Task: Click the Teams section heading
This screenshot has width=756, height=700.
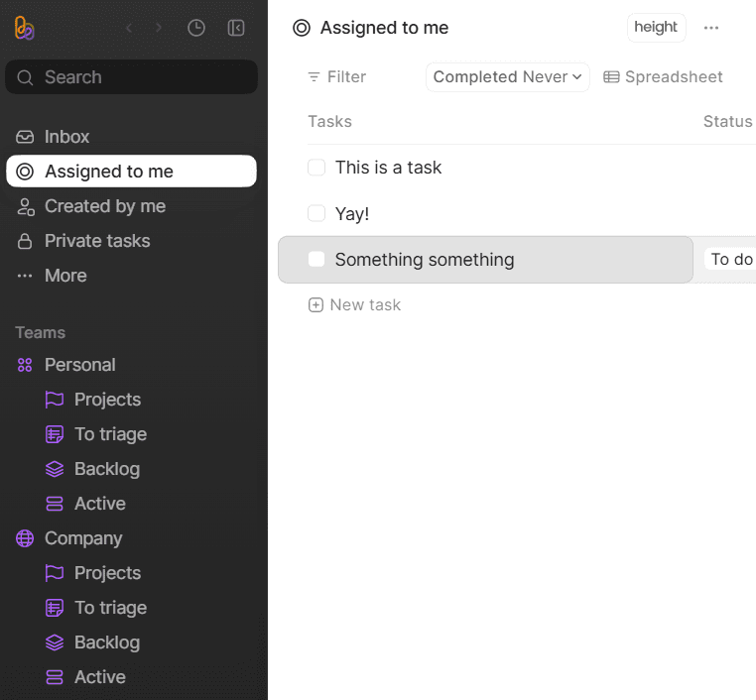Action: 40,333
